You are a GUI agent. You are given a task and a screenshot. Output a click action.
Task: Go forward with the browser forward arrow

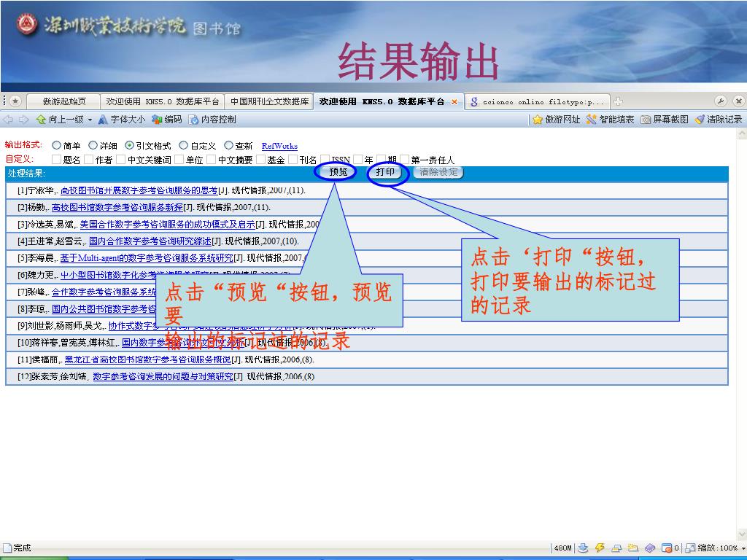23,120
